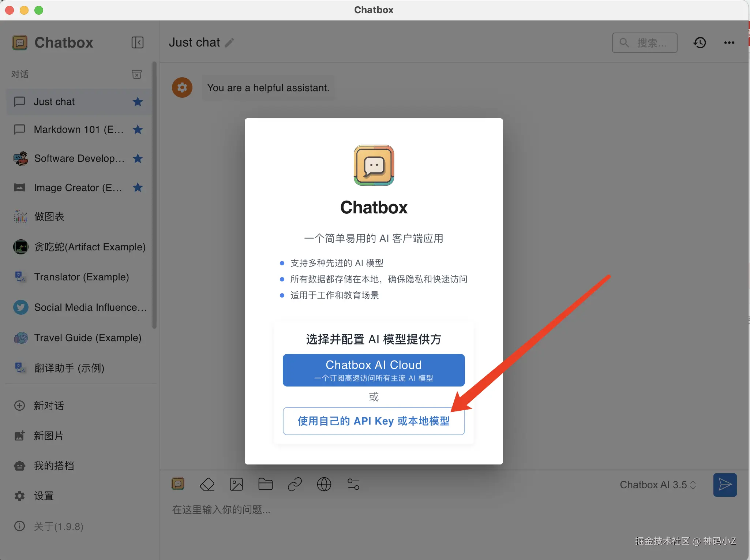Click the eraser icon in input toolbar
This screenshot has height=560, width=750.
point(207,484)
